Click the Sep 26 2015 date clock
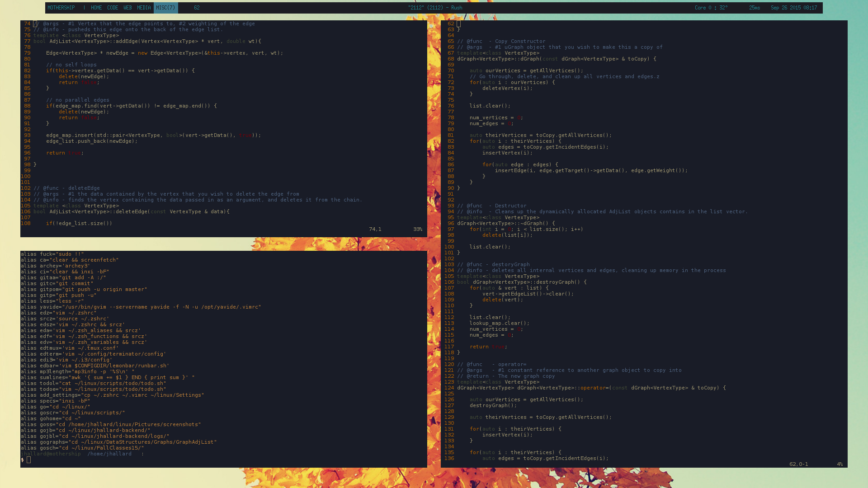The image size is (868, 488). click(x=793, y=8)
